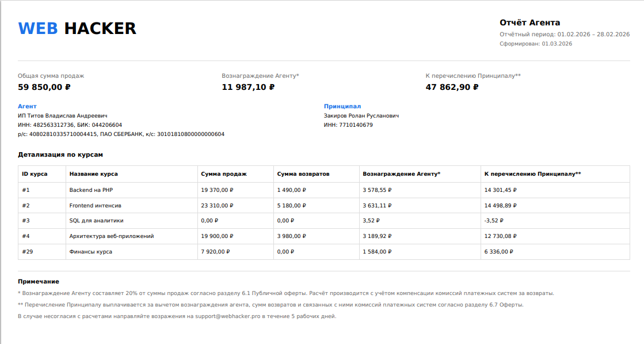This screenshot has width=644, height=344.
Task: Select the 'Backend на PHP' course row
Action: (89, 190)
